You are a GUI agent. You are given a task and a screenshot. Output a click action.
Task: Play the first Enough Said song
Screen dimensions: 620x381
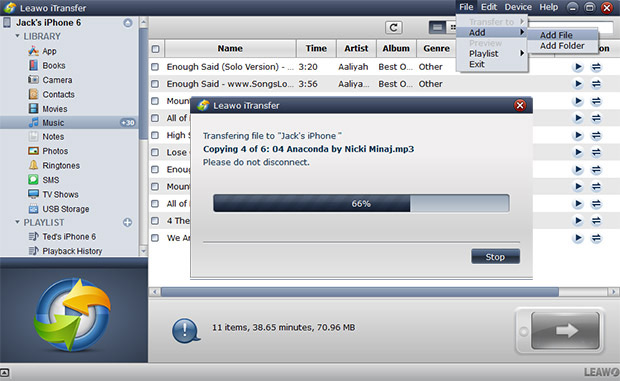tap(578, 67)
